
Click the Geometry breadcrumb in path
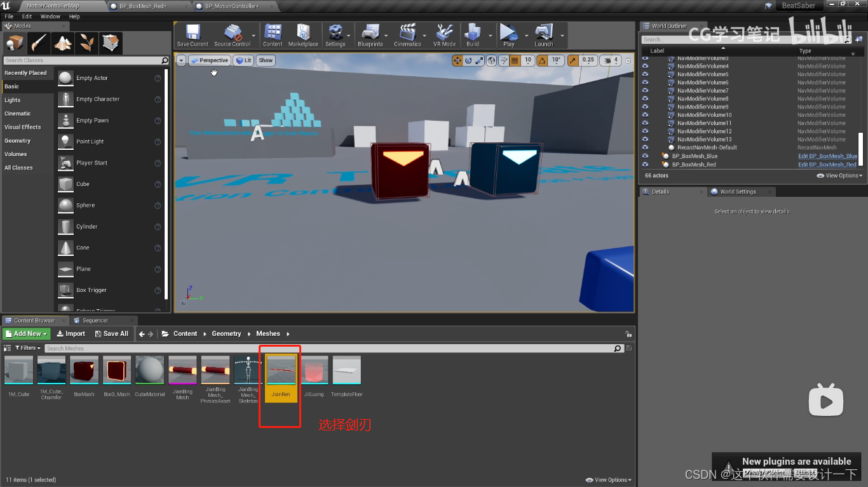point(226,334)
